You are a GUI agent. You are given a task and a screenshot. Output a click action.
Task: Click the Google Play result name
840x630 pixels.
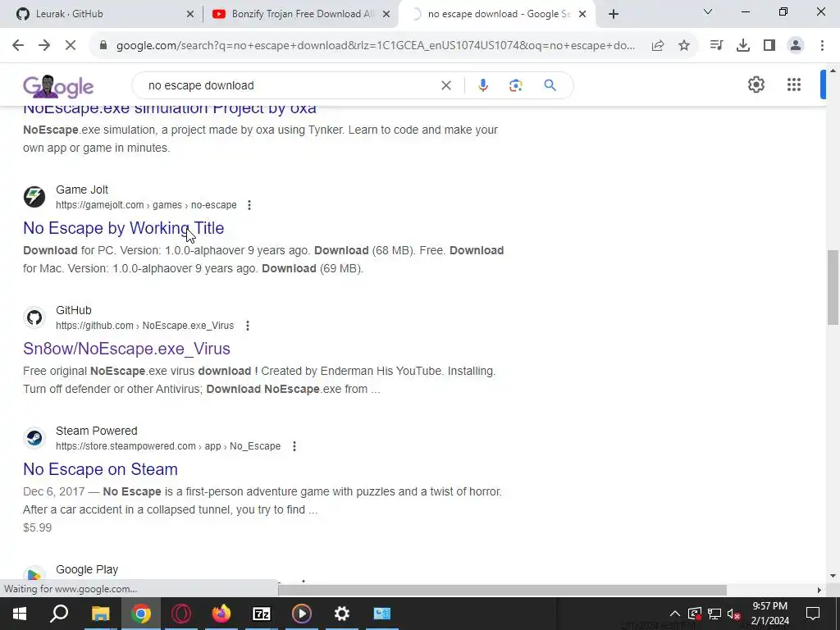coord(87,569)
